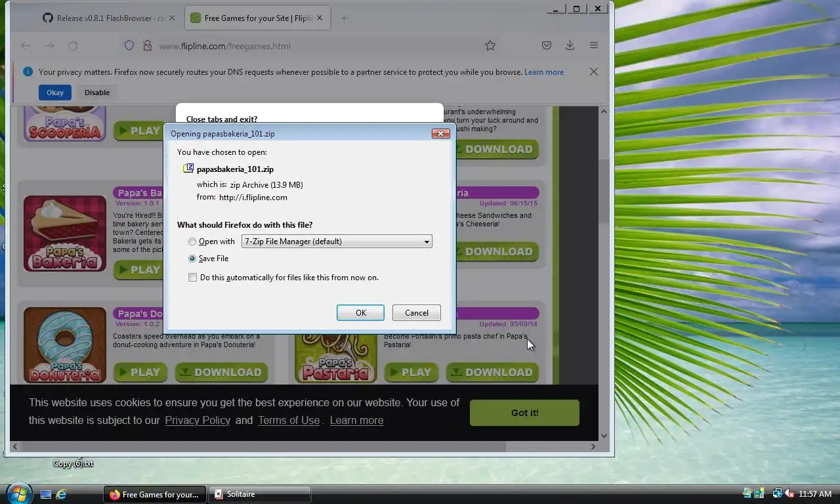Viewport: 840px width, 504px height.
Task: Confirm the download with the OK button
Action: (x=360, y=313)
